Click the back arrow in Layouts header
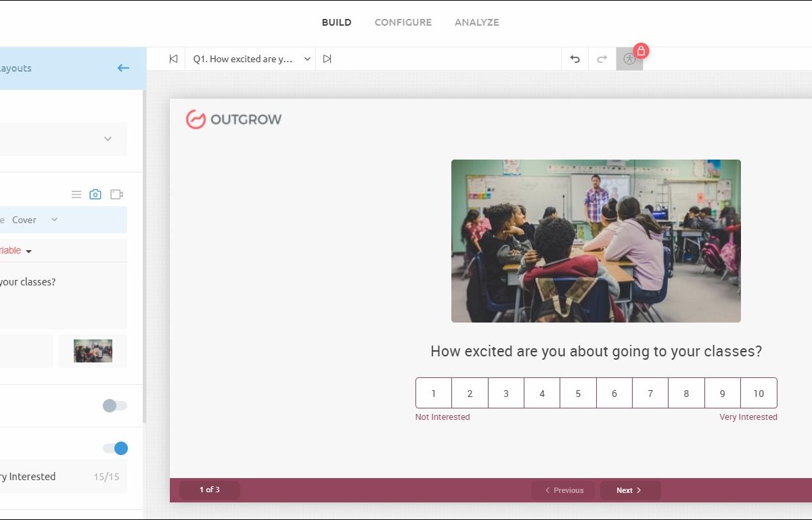This screenshot has width=812, height=520. coord(123,68)
